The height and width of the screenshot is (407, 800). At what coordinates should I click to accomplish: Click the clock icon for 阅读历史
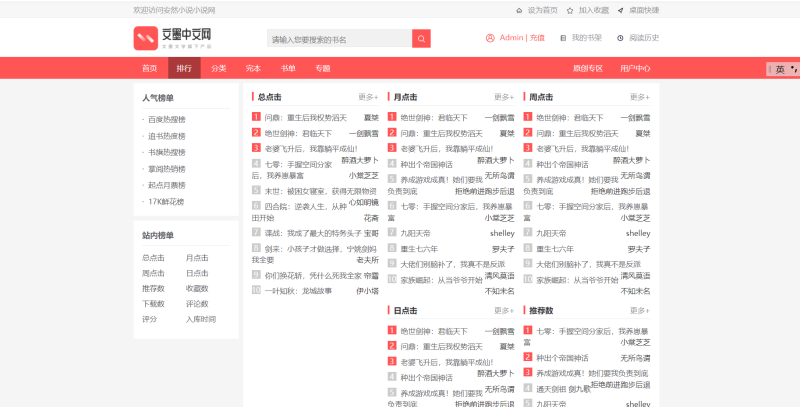pyautogui.click(x=620, y=38)
